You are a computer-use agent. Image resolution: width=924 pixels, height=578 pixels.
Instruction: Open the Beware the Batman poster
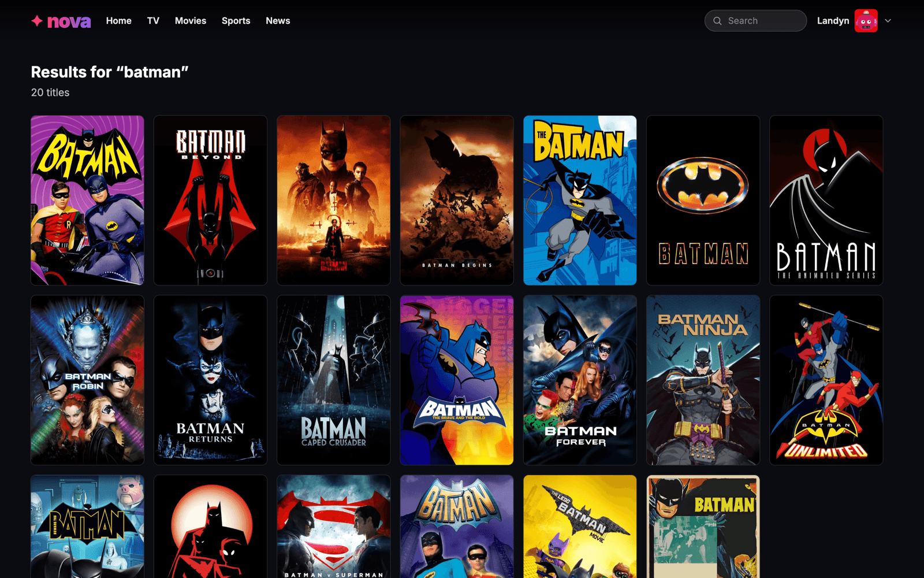[87, 527]
